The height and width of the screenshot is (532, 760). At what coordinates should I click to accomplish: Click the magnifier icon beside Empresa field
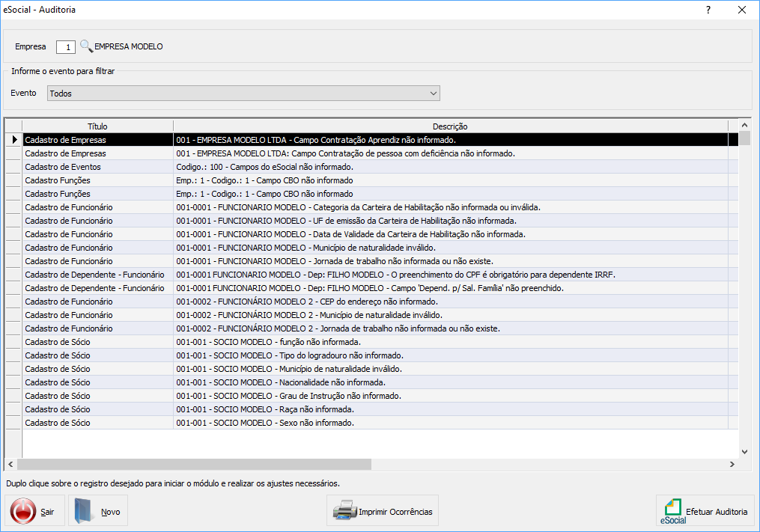pos(86,46)
